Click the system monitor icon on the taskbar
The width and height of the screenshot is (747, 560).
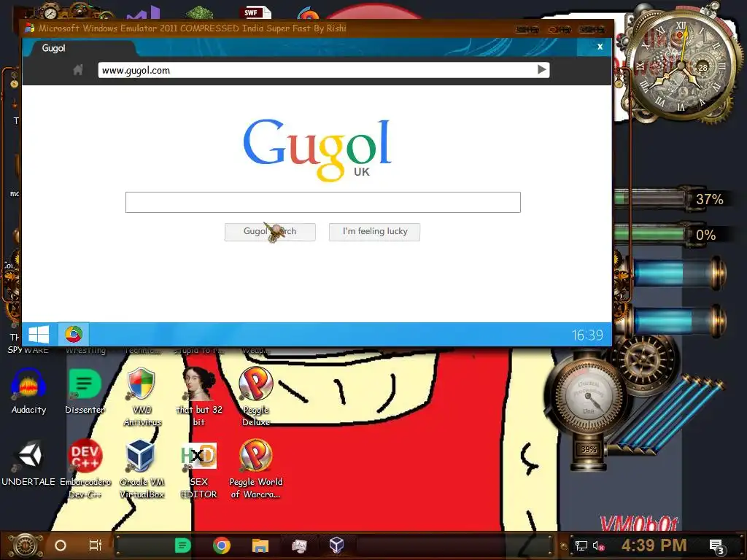[x=298, y=545]
